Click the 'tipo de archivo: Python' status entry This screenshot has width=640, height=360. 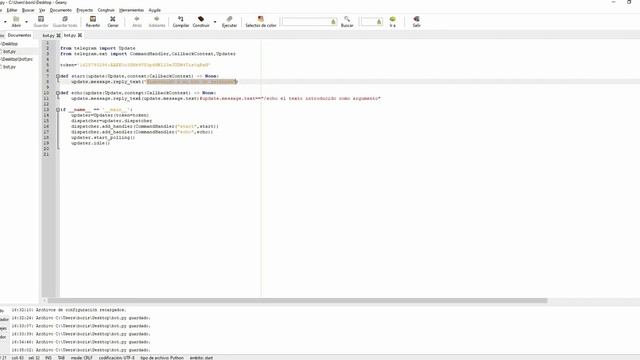(x=162, y=358)
